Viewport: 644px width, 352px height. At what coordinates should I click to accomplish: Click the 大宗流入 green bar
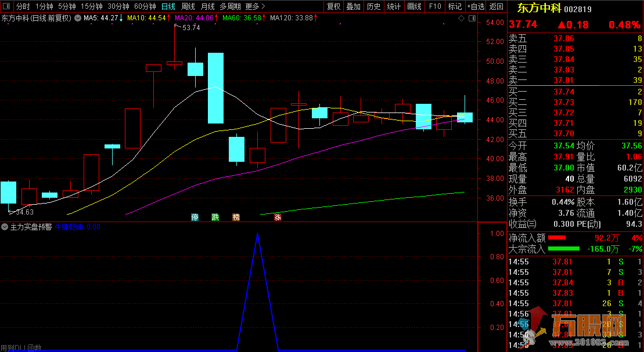click(563, 249)
